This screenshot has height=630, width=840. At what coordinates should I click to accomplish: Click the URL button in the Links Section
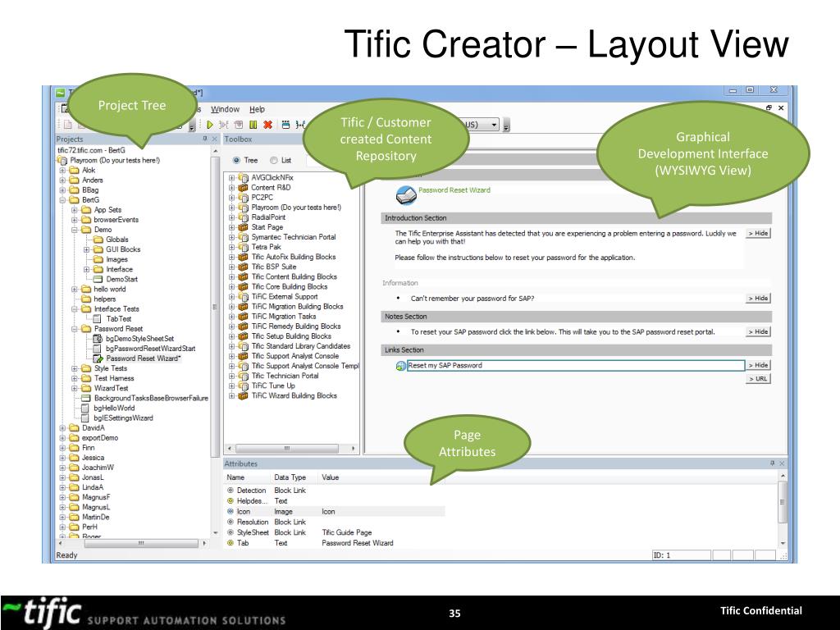click(x=757, y=378)
